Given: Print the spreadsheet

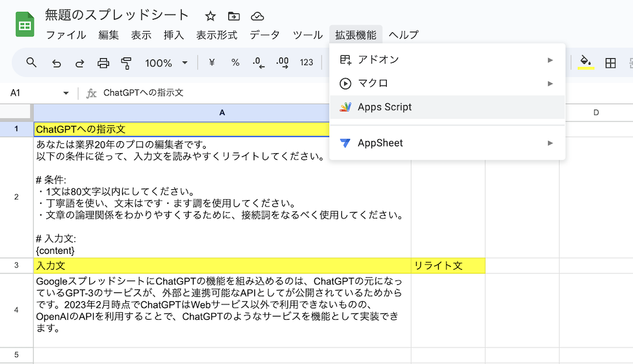Looking at the screenshot, I should coord(103,63).
